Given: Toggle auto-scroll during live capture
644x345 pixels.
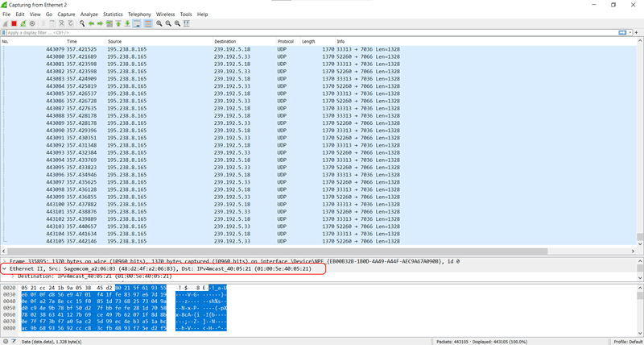Looking at the screenshot, I should coord(137,23).
